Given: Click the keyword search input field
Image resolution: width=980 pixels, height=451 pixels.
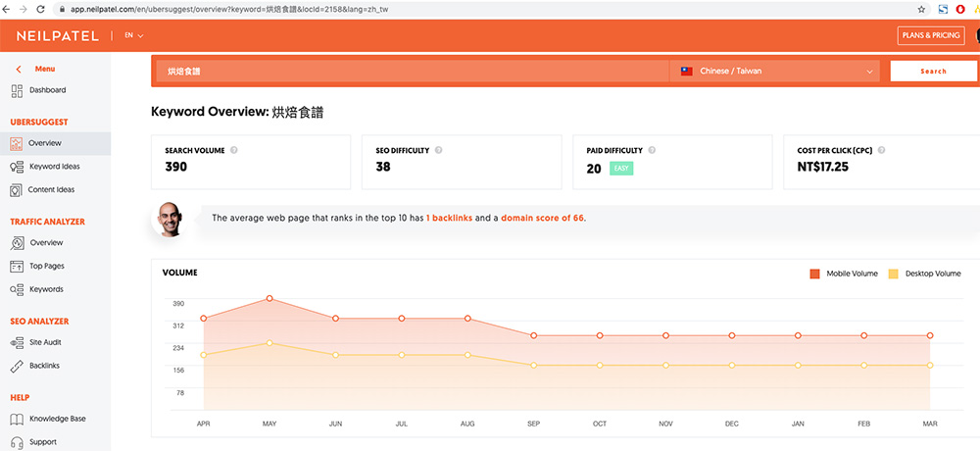Looking at the screenshot, I should coord(413,72).
